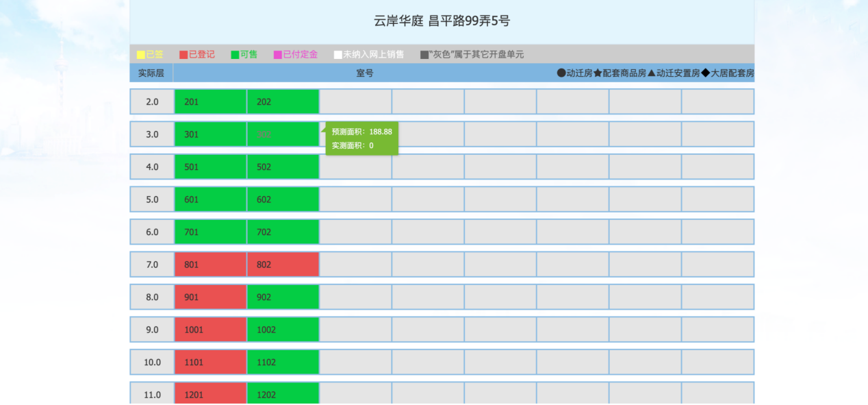
Task: Click the dark gray legend swatch for other units
Action: pos(424,55)
